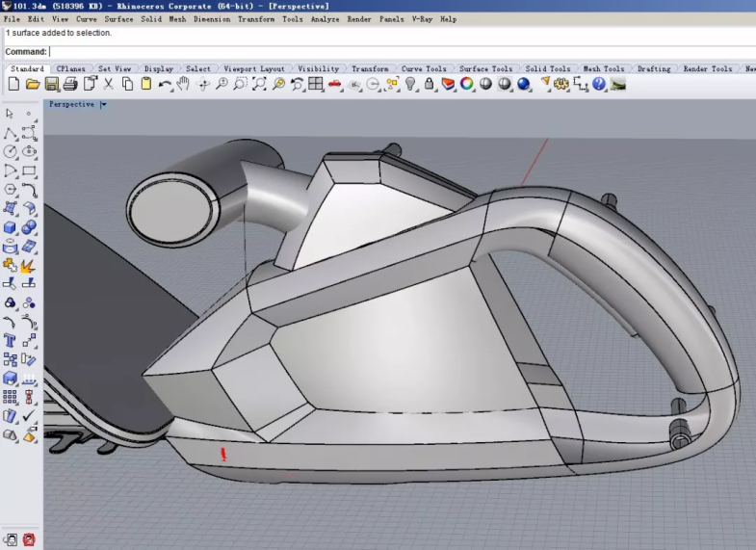Screen dimensions: 756x550
Task: Select the Pan view hand tool
Action: tap(183, 85)
